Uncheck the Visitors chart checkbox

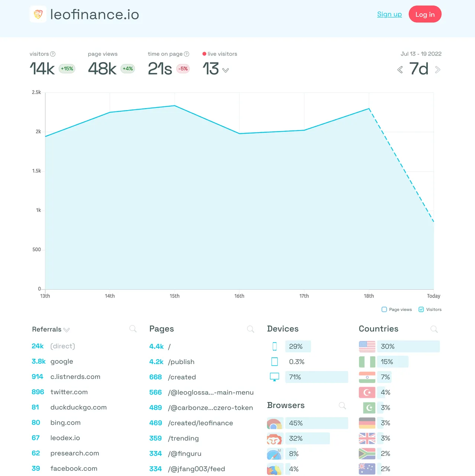pyautogui.click(x=421, y=309)
